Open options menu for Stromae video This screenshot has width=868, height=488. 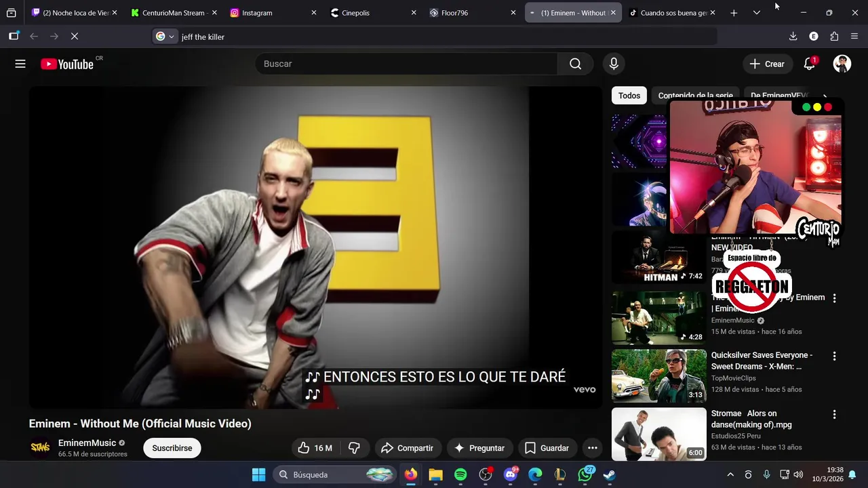click(834, 414)
